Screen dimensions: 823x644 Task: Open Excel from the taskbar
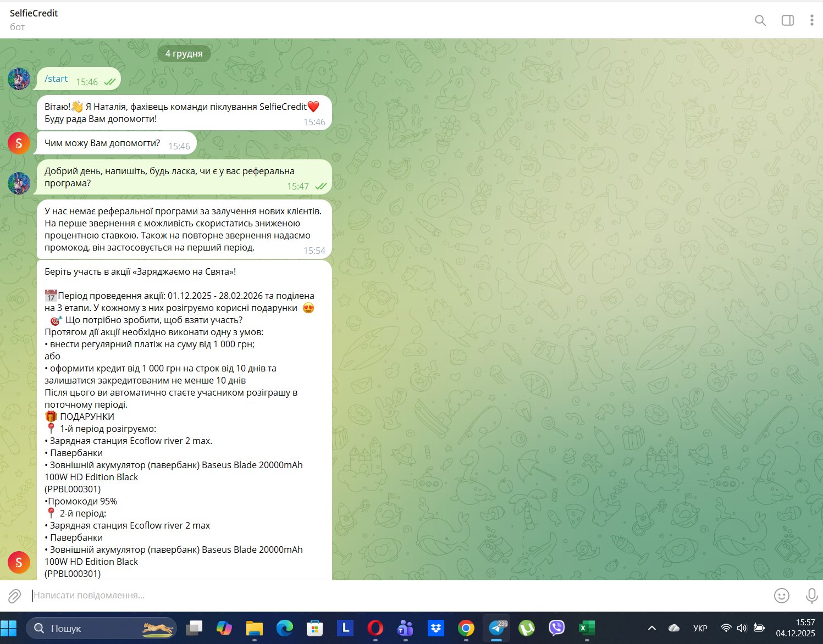(x=587, y=628)
